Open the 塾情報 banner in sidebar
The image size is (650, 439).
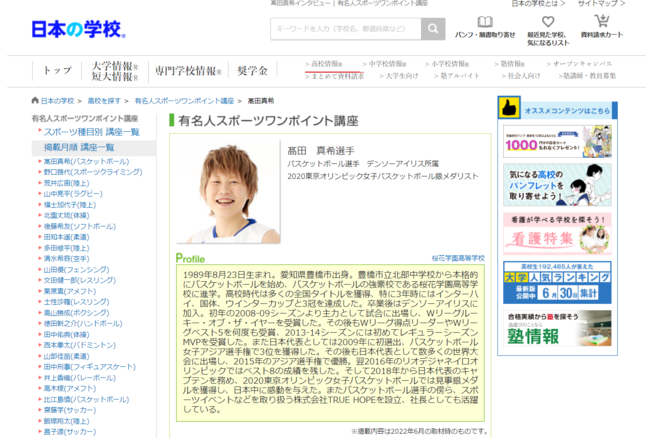click(x=557, y=328)
